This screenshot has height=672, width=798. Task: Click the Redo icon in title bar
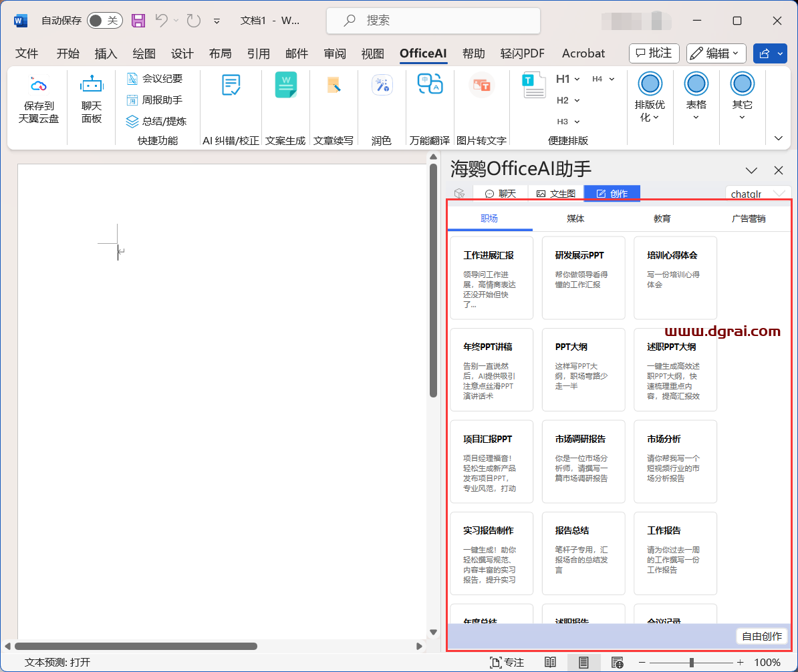pyautogui.click(x=193, y=20)
